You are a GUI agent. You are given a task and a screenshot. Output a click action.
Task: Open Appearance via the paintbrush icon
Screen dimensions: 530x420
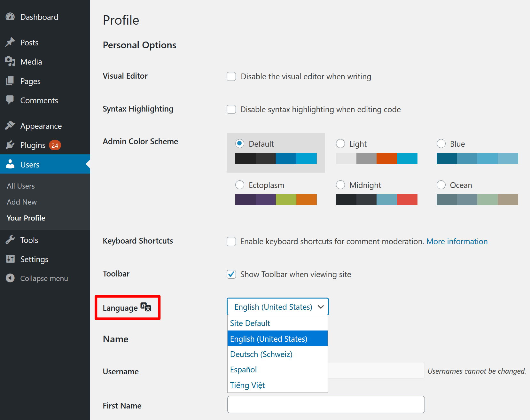11,126
